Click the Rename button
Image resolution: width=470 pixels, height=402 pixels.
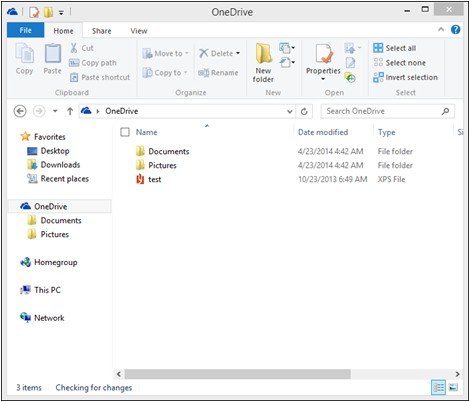point(218,73)
